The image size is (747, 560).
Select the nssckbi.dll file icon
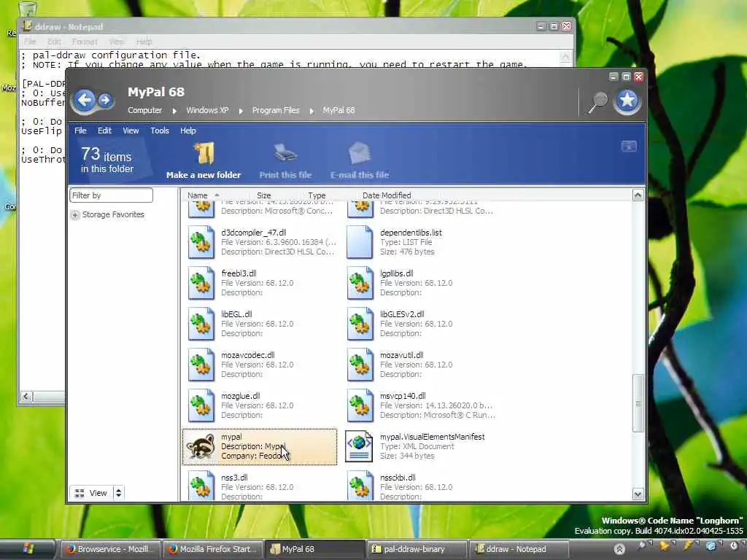pyautogui.click(x=360, y=485)
